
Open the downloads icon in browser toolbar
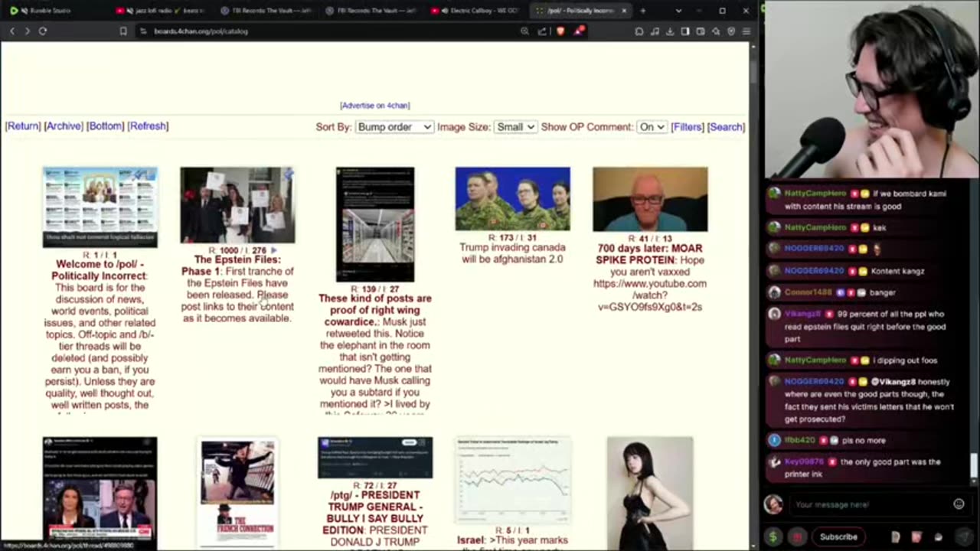(670, 31)
